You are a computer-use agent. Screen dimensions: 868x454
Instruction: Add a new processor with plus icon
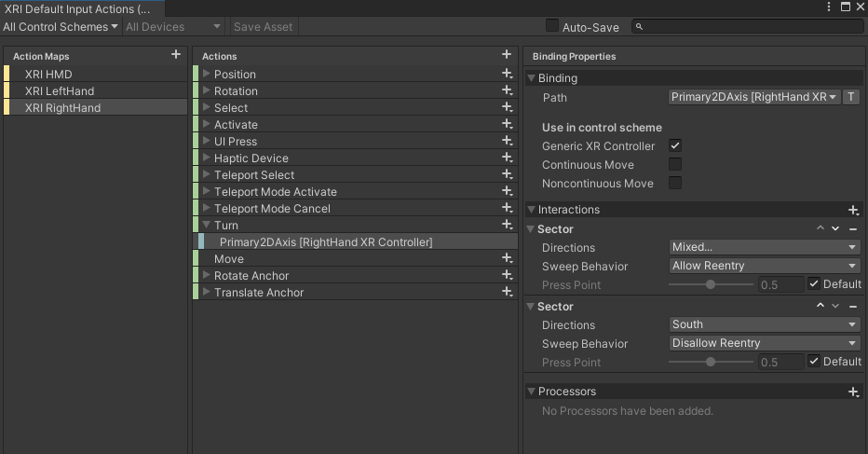pyautogui.click(x=853, y=392)
